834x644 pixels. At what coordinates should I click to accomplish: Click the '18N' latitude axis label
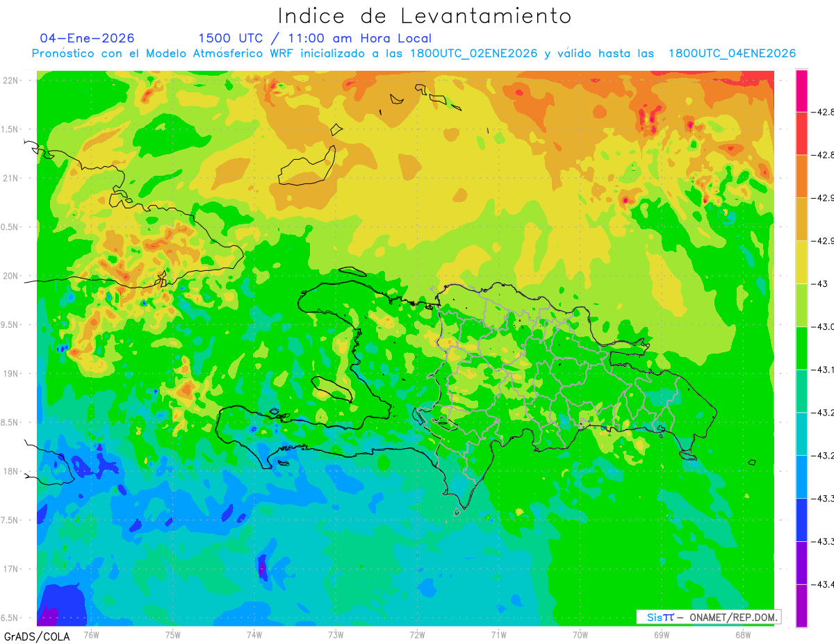click(12, 472)
